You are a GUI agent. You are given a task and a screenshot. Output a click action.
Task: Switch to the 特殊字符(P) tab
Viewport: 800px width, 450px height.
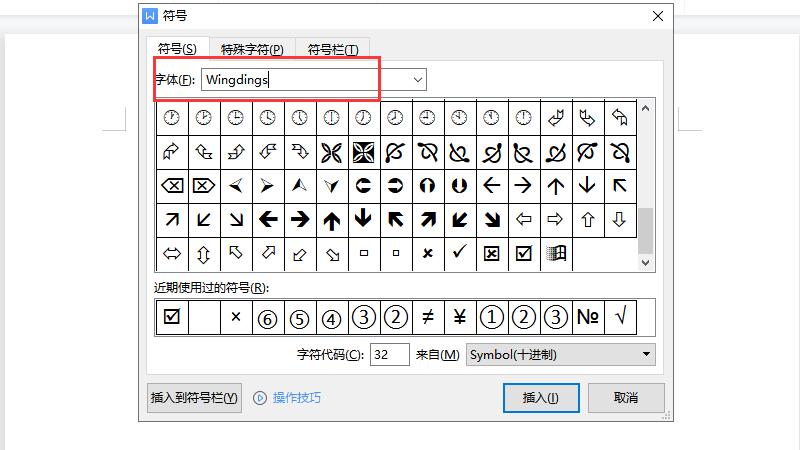pos(252,49)
